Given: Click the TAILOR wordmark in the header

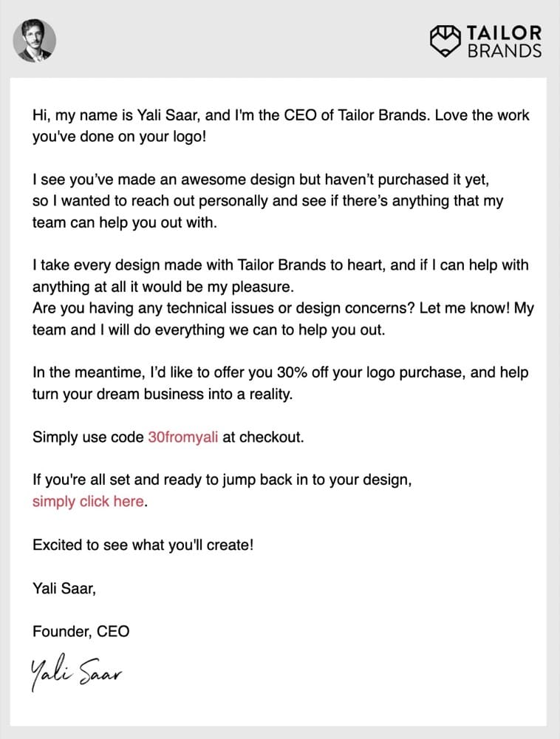Looking at the screenshot, I should click(x=503, y=33).
